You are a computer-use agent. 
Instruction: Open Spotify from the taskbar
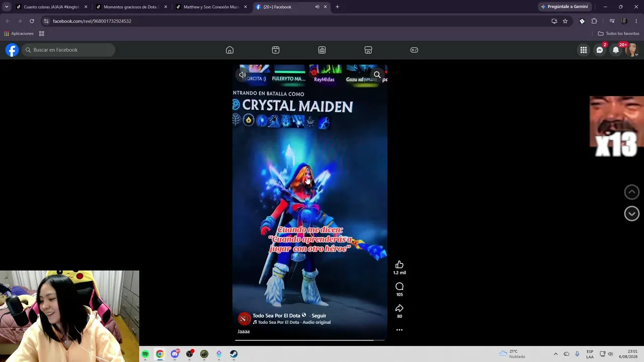145,354
